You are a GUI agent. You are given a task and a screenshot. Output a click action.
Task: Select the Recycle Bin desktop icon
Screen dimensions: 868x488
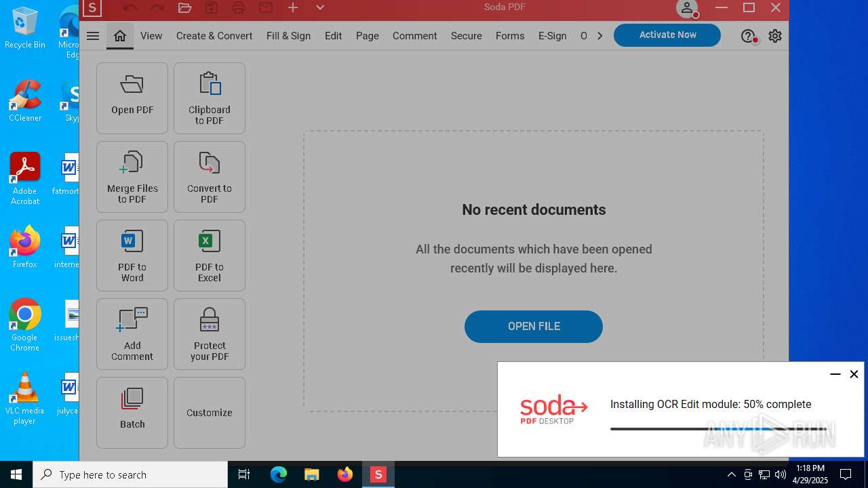(25, 28)
